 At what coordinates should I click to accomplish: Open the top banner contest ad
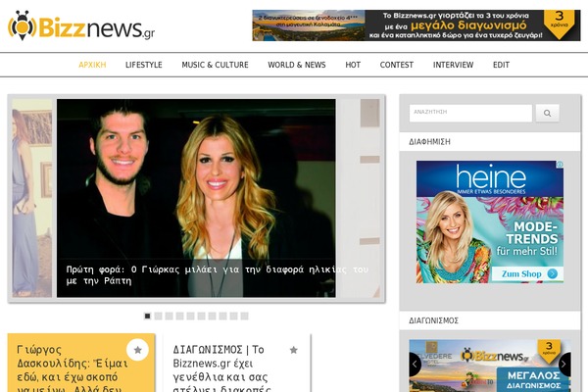coord(416,25)
